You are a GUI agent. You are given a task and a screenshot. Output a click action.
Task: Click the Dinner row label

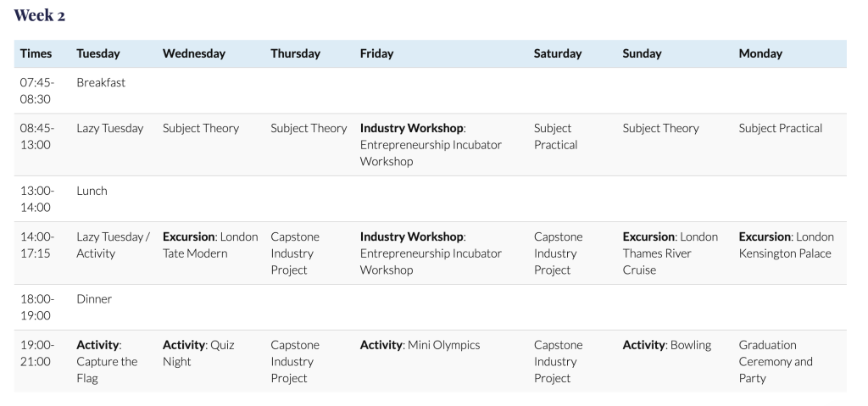(x=93, y=299)
